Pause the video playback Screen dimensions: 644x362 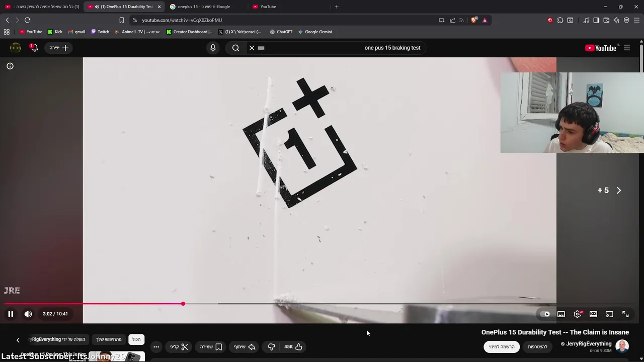(11, 314)
